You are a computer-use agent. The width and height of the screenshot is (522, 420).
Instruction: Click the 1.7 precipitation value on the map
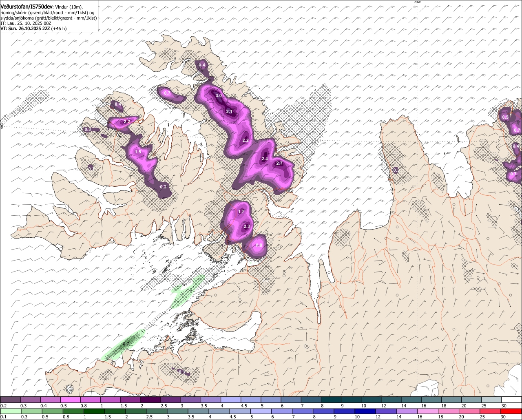[241, 212]
